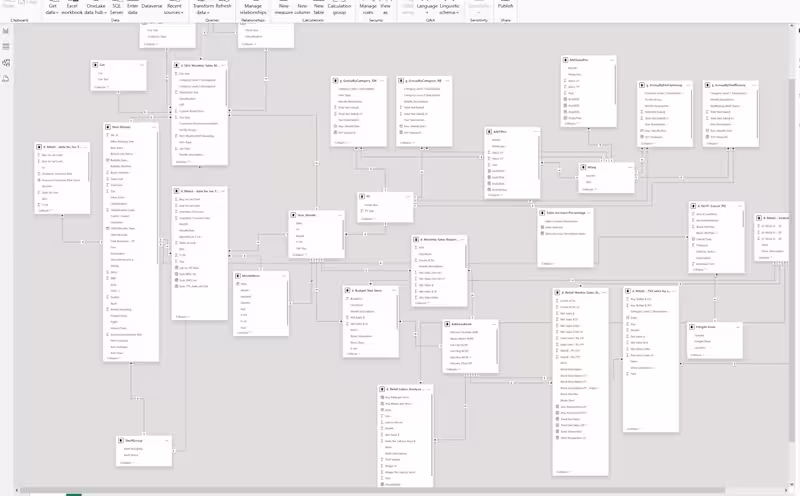The height and width of the screenshot is (496, 800).
Task: Click View as in the Security group
Action: (x=385, y=8)
